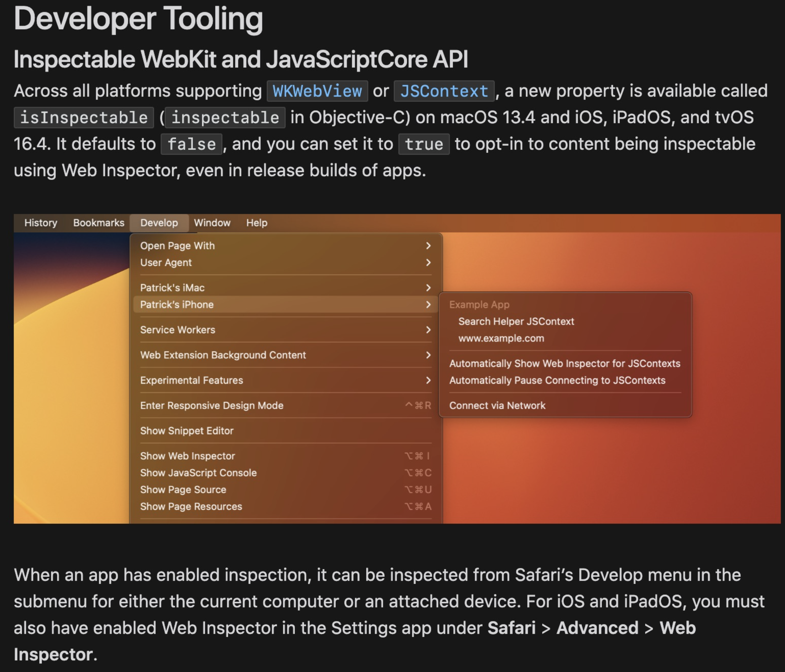Screen dimensions: 785x672
Task: Select Search Helper JSContext entry
Action: pyautogui.click(x=516, y=321)
